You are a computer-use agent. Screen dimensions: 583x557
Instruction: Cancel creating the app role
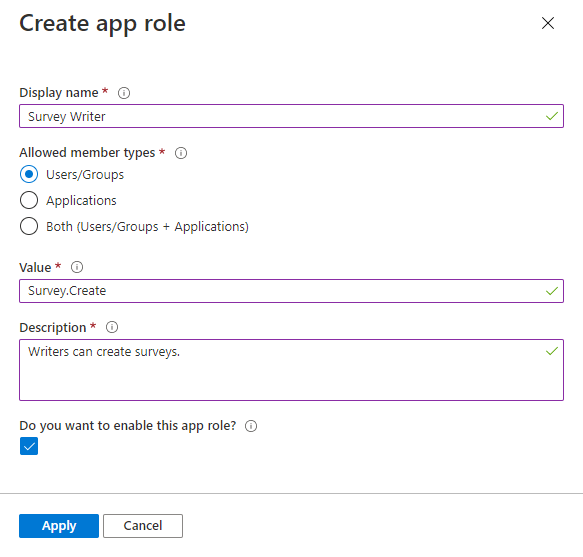pyautogui.click(x=143, y=526)
